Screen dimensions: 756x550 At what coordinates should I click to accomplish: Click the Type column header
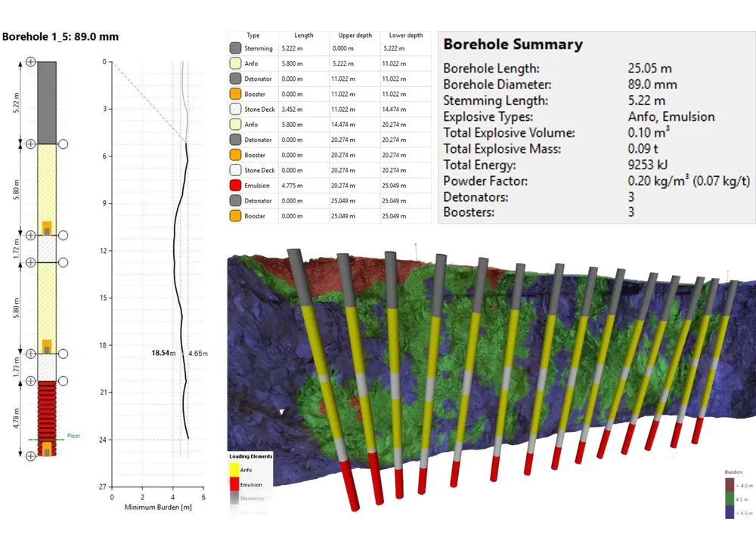click(x=253, y=36)
